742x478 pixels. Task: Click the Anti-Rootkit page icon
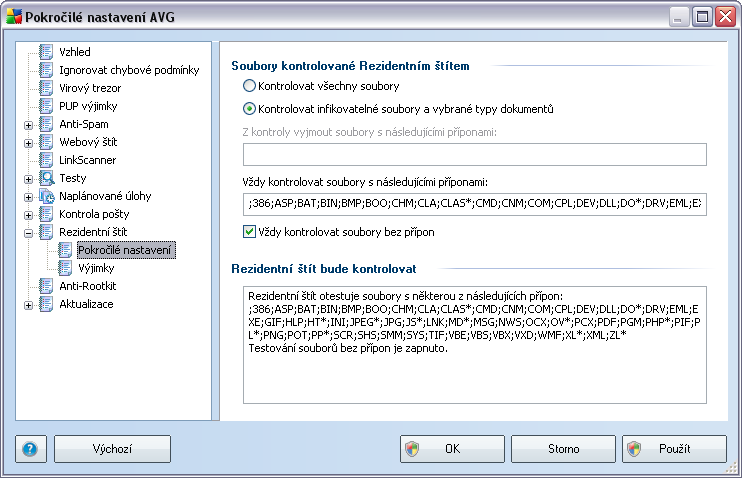point(46,286)
